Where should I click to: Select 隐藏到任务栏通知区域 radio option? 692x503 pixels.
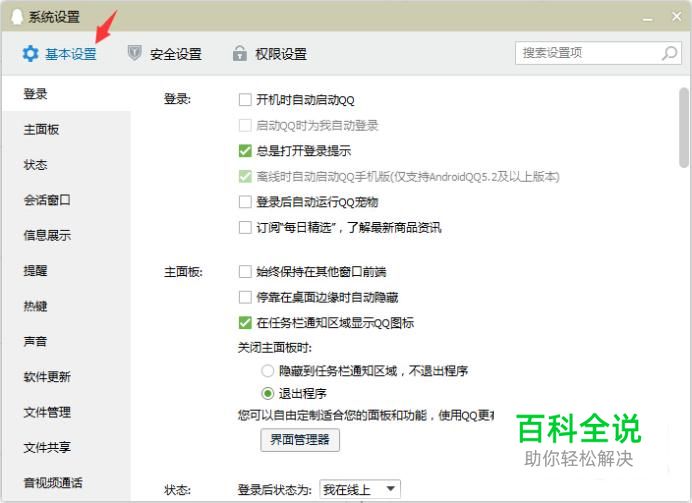pyautogui.click(x=267, y=371)
